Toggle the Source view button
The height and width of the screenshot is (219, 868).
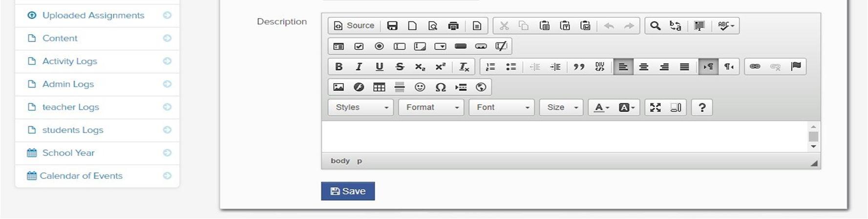[354, 26]
